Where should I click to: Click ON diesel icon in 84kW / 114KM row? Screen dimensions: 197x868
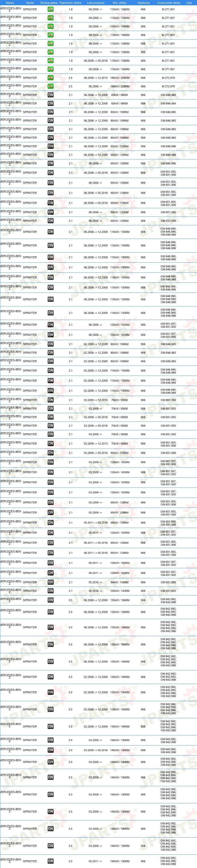pyautogui.click(x=51, y=582)
